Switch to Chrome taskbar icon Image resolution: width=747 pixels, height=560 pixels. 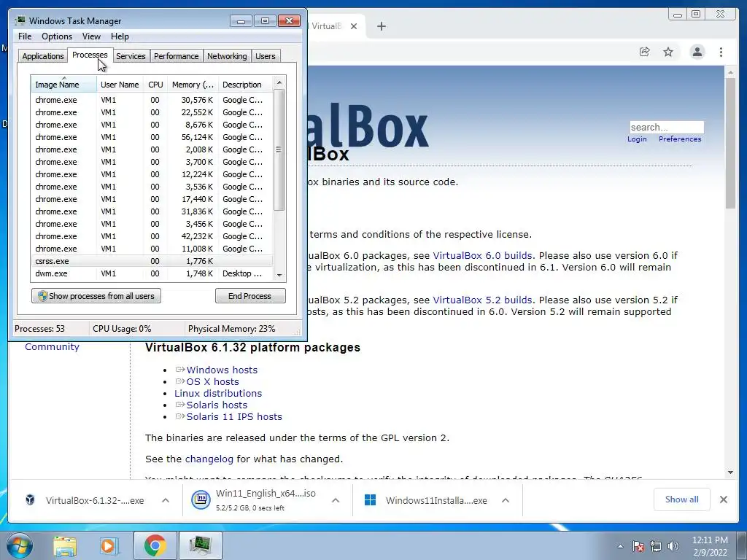click(x=155, y=545)
